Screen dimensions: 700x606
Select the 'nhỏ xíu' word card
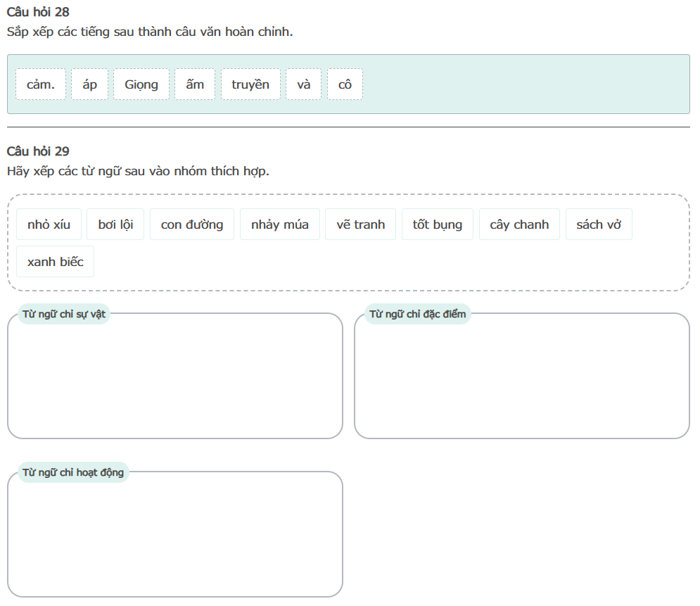tap(49, 225)
